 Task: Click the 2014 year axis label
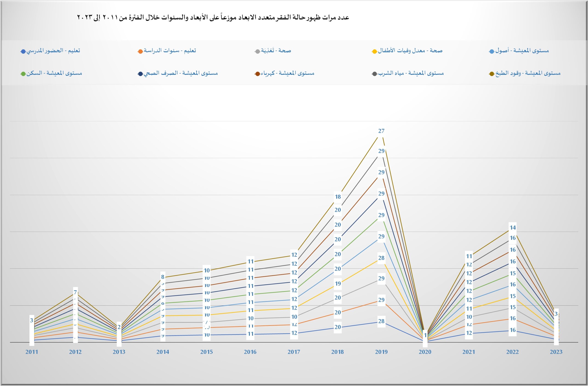click(163, 352)
